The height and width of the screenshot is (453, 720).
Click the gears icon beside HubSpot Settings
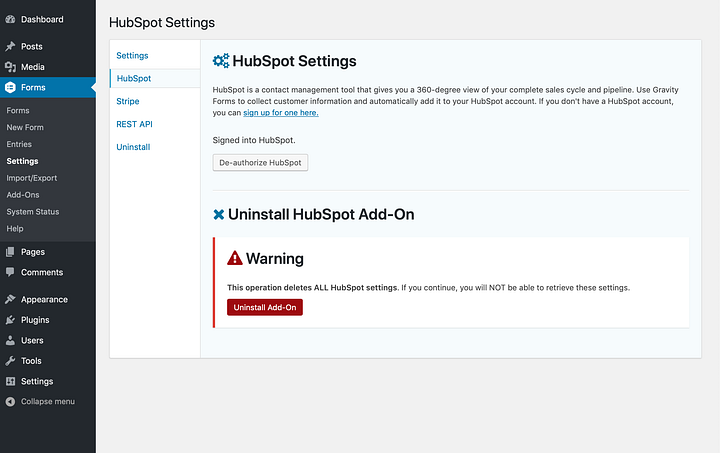pos(221,61)
